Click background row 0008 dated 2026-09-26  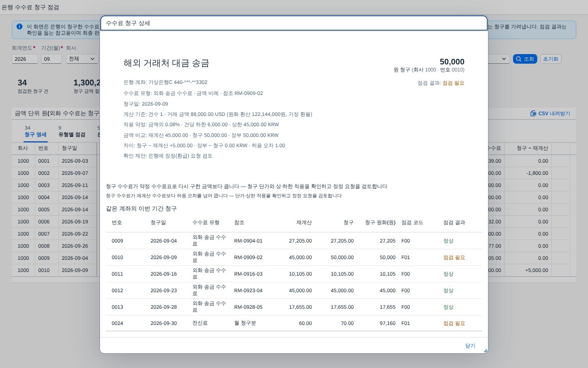(55, 246)
